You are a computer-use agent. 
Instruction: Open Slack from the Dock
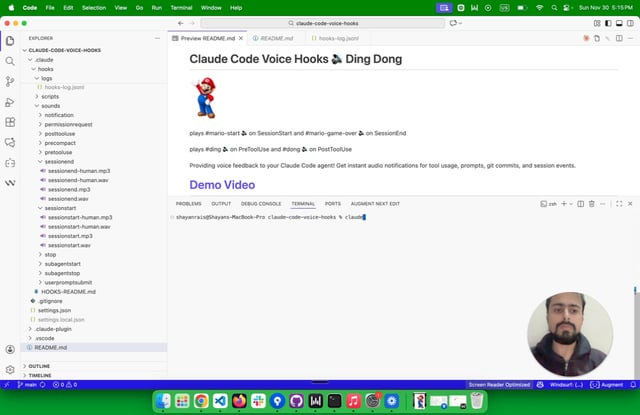tap(258, 401)
